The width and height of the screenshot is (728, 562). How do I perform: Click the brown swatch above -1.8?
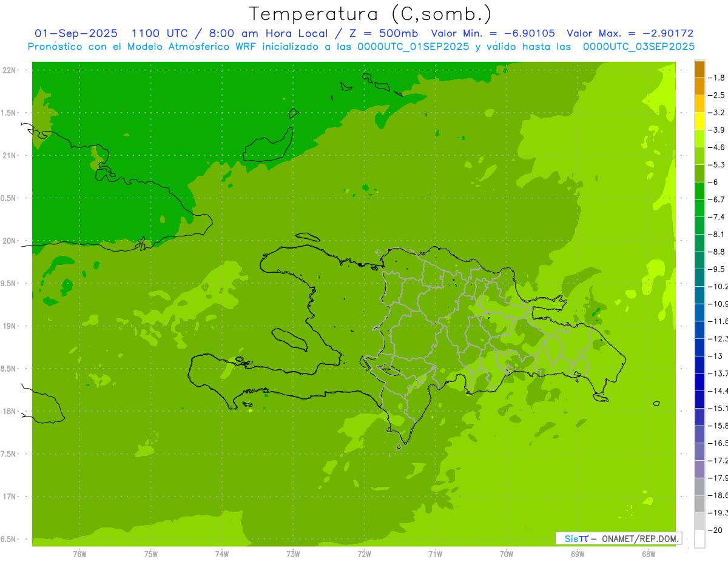(699, 69)
